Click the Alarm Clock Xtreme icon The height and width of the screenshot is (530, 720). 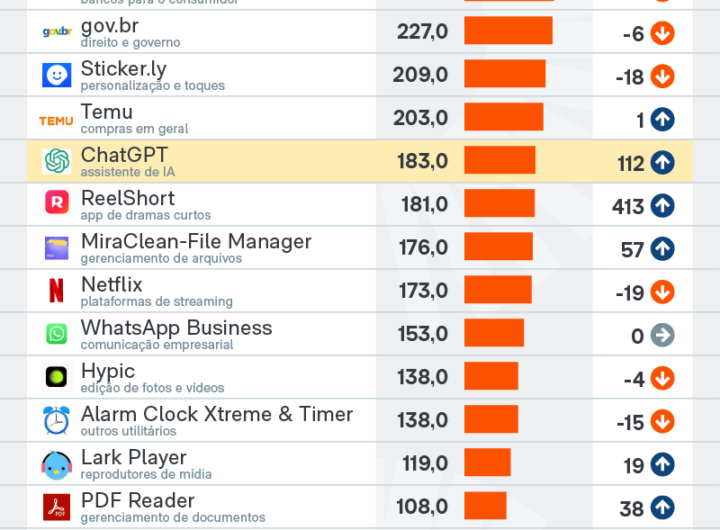pos(56,420)
